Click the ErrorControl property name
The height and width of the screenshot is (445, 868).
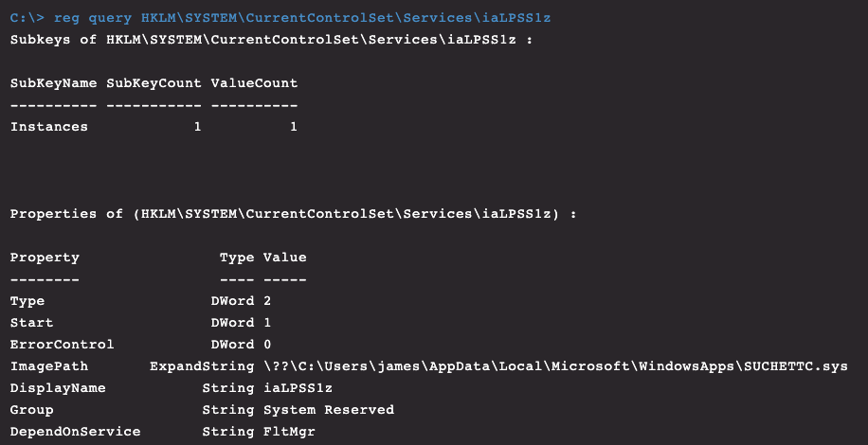(x=62, y=345)
